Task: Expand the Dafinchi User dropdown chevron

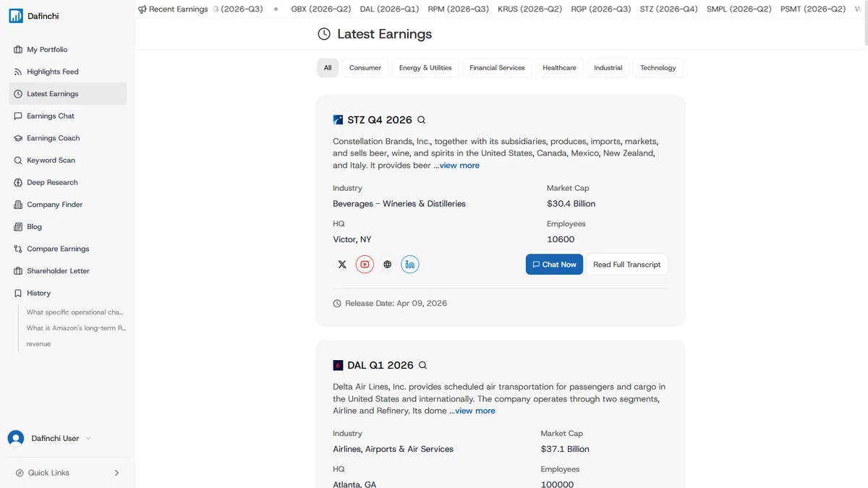Action: (x=88, y=438)
